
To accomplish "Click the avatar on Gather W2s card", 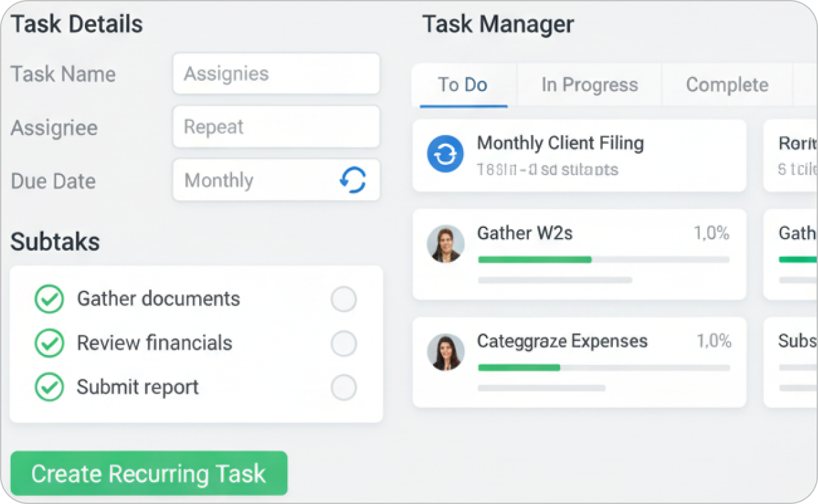I will coord(445,244).
